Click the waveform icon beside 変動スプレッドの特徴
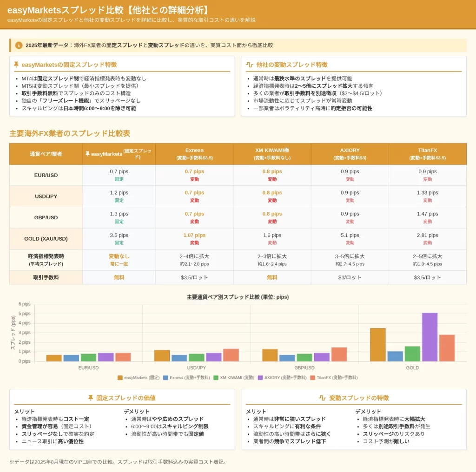This screenshot has height=472, width=476. pyautogui.click(x=323, y=398)
